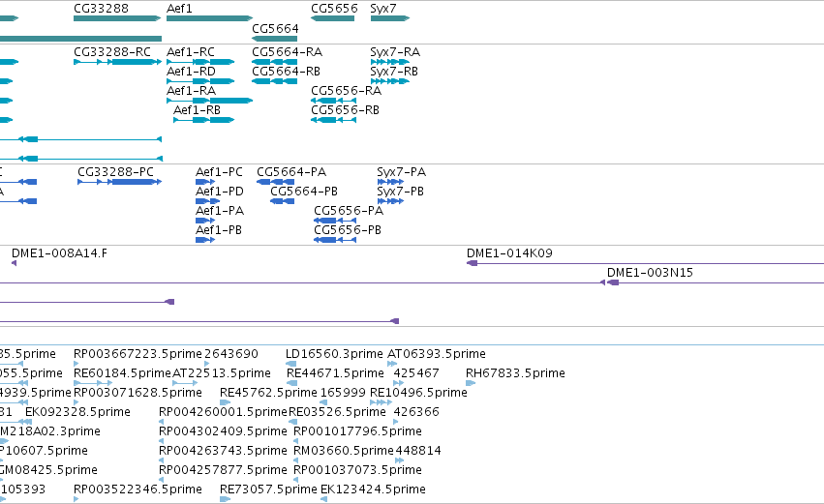Click EST RE03526.5prime
This screenshot has width=824, height=504.
click(x=292, y=422)
